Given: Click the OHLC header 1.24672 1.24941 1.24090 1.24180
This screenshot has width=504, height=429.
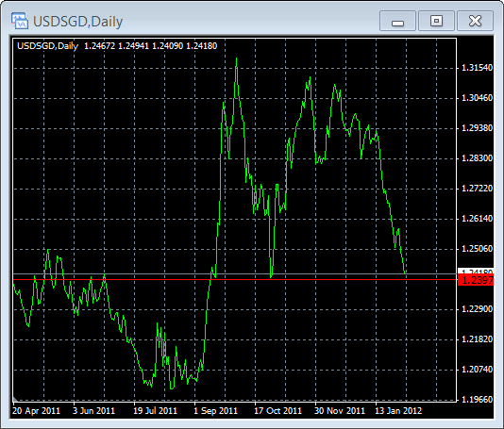Looking at the screenshot, I should (150, 46).
